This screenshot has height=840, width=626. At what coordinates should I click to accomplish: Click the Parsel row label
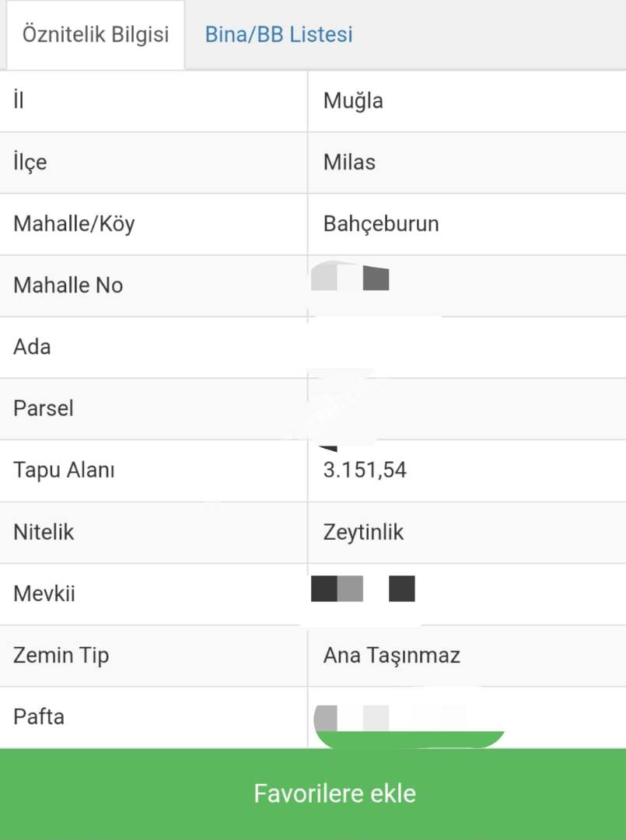pyautogui.click(x=44, y=408)
